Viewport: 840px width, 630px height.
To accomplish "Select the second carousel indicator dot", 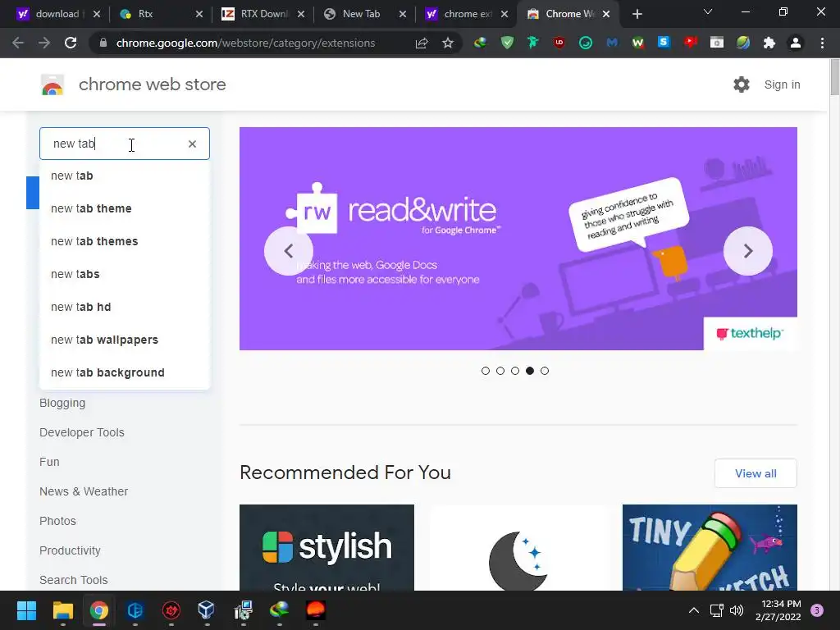I will pos(500,371).
